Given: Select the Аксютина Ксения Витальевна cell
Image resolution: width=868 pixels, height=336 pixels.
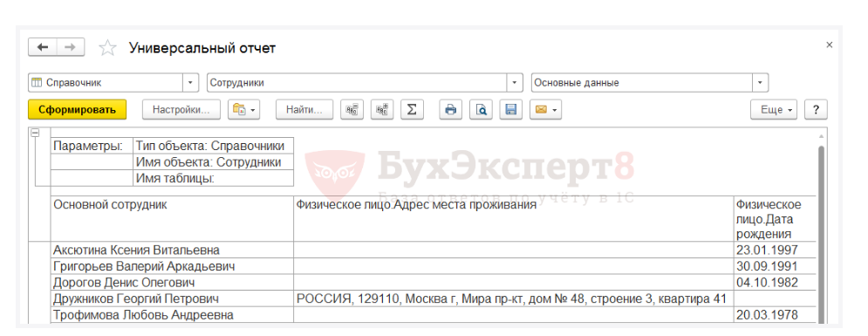Looking at the screenshot, I should pyautogui.click(x=172, y=250).
